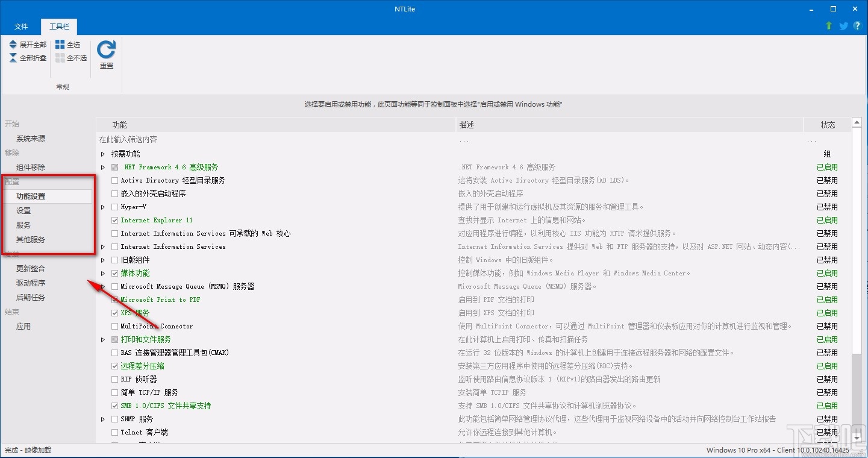Switch to the 工具栏 tab
Viewport: 868px width, 458px height.
click(x=58, y=27)
